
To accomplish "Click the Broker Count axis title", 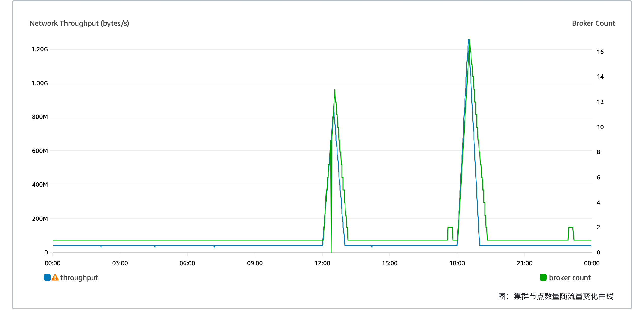I will [x=593, y=23].
